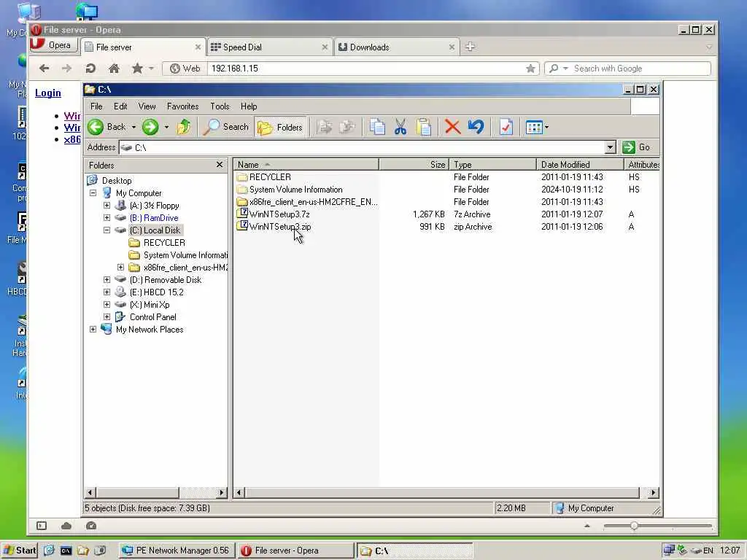Click the Opera menu button

coord(53,45)
